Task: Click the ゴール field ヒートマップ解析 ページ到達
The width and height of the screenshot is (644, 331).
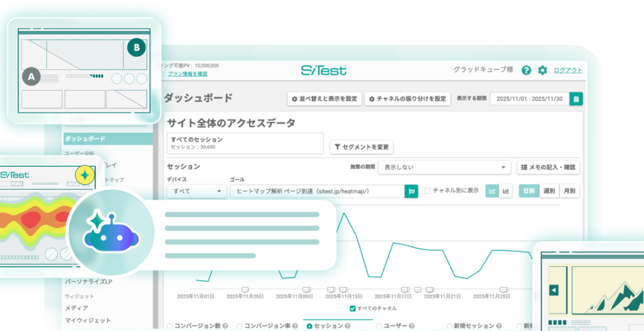Action: tap(317, 191)
